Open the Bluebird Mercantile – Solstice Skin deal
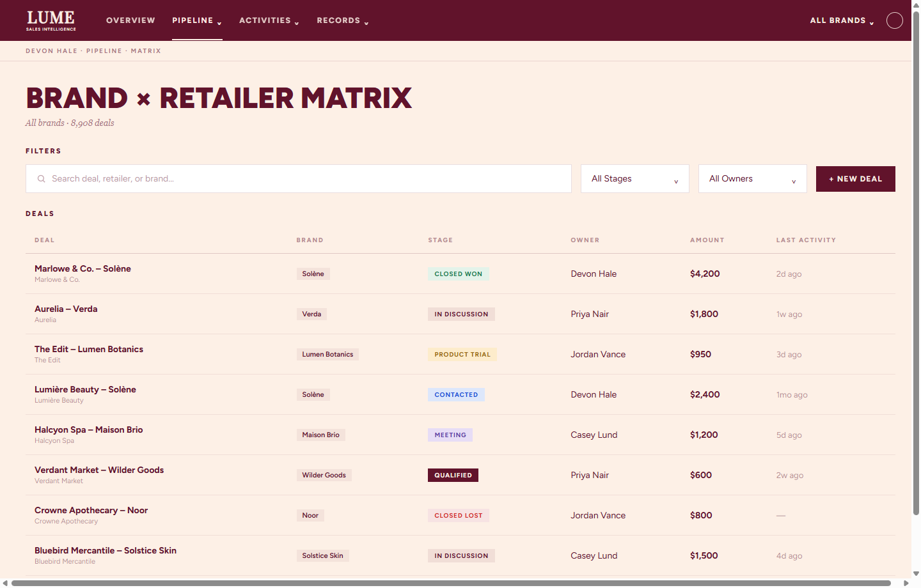Screen dimensions: 921x588 [x=106, y=551]
